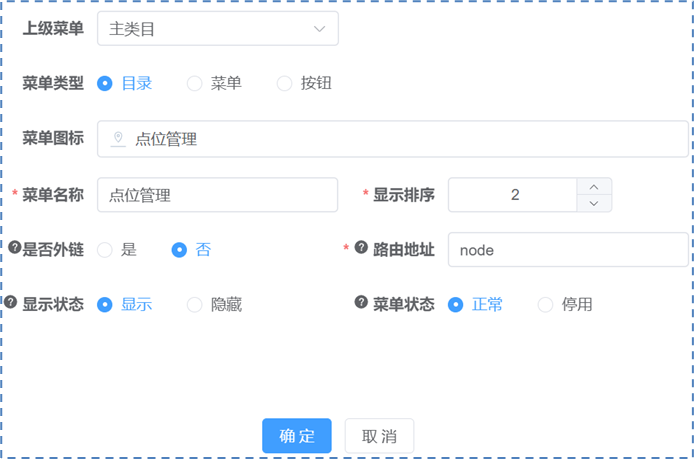This screenshot has height=459, width=694.
Task: Set 是否外链 to 是
Action: [104, 250]
